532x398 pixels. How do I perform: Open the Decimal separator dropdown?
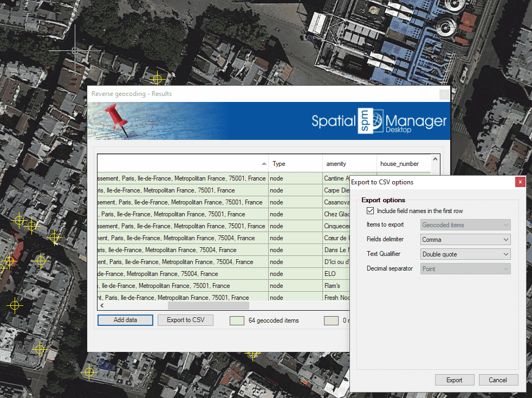(465, 269)
